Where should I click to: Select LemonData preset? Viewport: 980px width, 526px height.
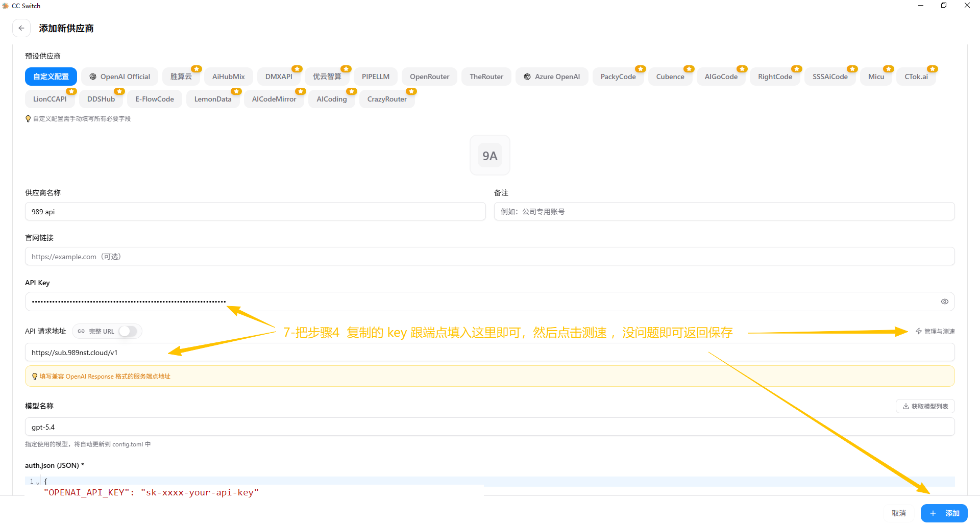pos(213,99)
